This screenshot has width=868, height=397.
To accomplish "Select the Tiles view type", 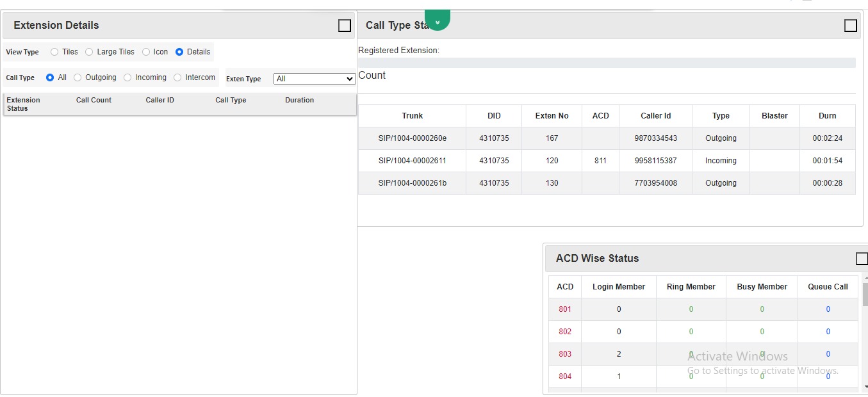I will [54, 52].
